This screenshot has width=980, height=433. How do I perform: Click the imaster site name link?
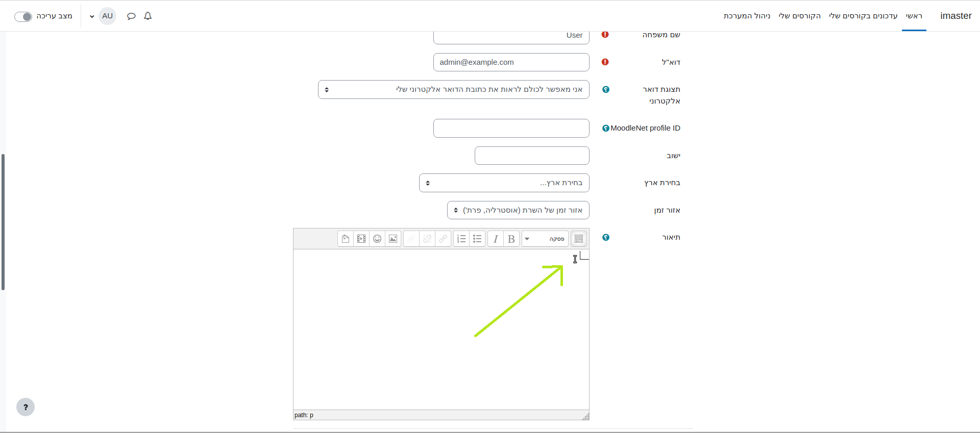pos(956,16)
